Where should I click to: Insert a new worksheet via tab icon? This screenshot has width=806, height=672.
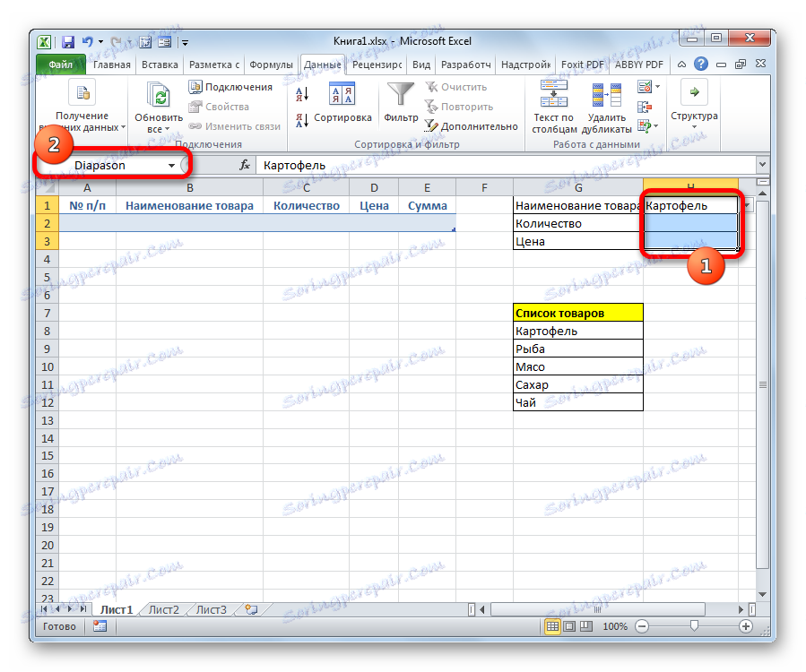tap(251, 610)
